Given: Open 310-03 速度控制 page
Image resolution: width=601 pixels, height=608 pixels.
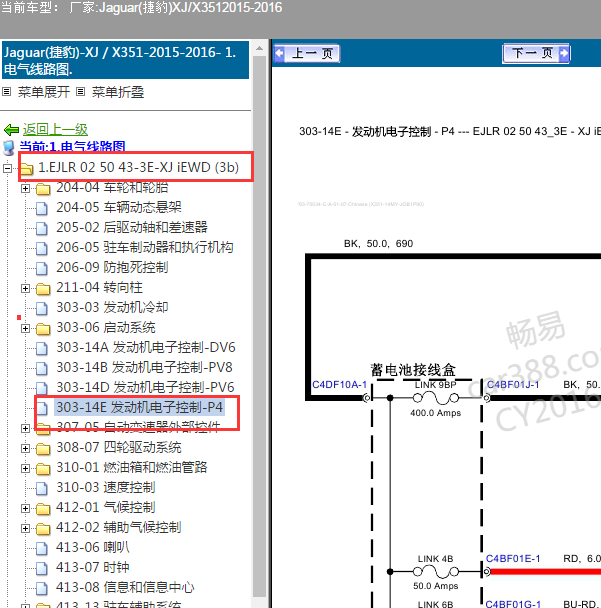Looking at the screenshot, I should tap(106, 487).
